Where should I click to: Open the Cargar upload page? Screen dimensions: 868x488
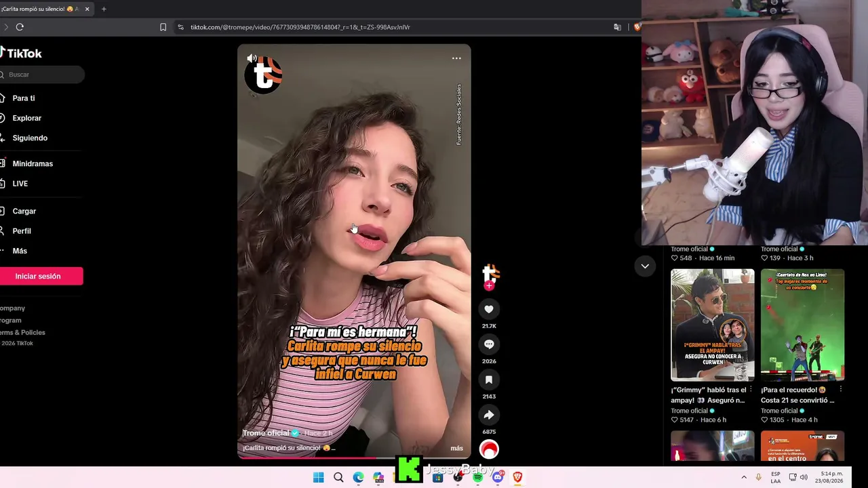pos(24,211)
